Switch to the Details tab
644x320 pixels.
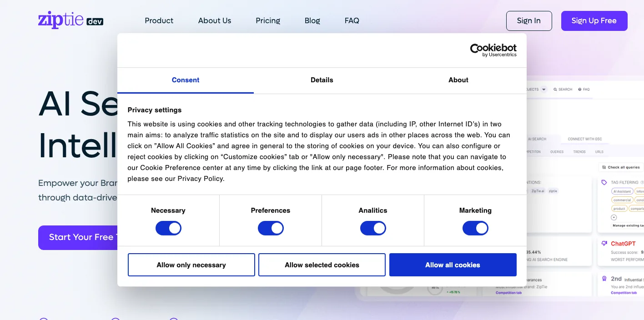pyautogui.click(x=322, y=80)
